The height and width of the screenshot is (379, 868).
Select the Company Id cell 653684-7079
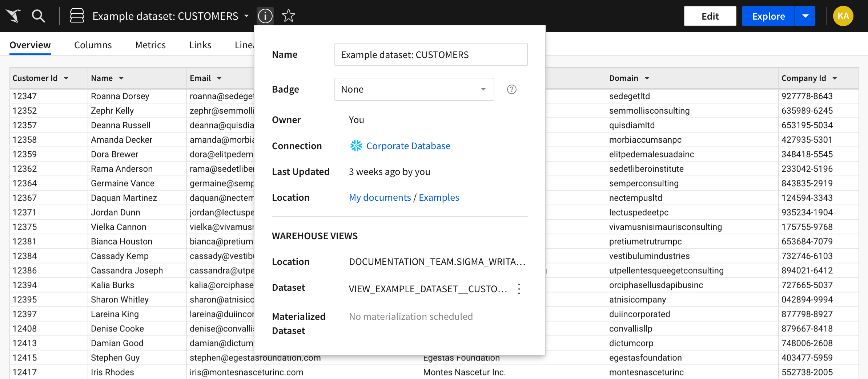(x=818, y=241)
